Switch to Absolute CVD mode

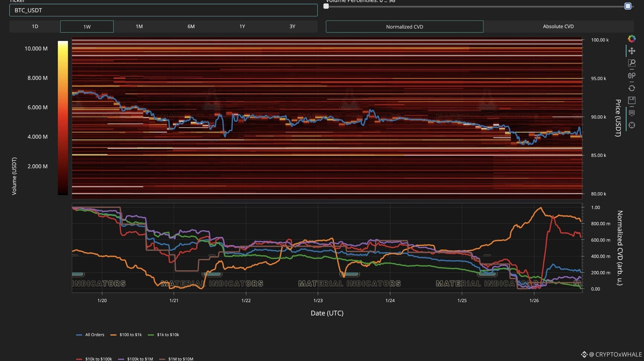(558, 26)
